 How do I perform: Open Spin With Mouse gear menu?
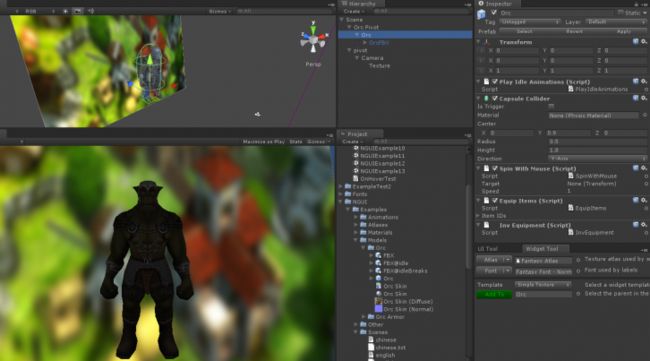pos(644,168)
